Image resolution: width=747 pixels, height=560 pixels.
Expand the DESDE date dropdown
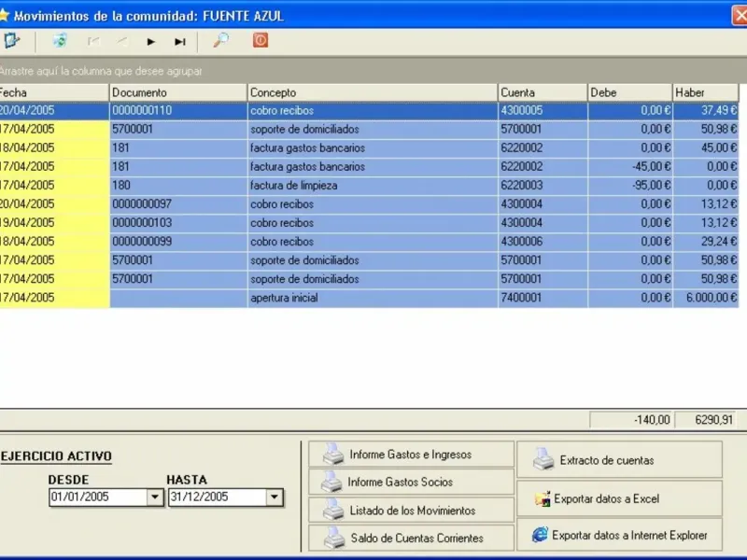tap(155, 497)
